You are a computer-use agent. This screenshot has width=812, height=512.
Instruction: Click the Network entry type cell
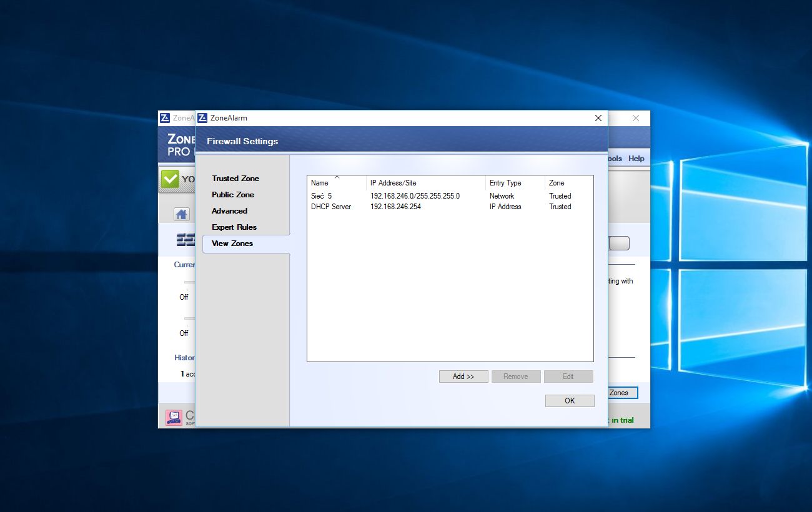[x=502, y=196]
